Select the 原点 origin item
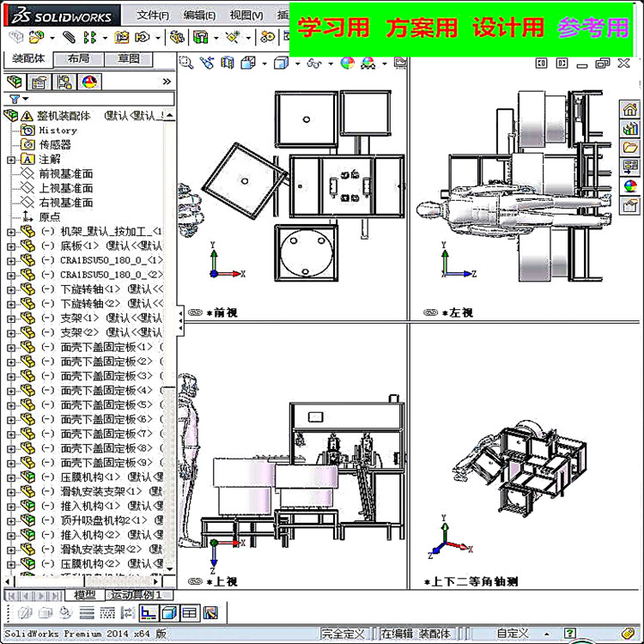 pyautogui.click(x=49, y=217)
